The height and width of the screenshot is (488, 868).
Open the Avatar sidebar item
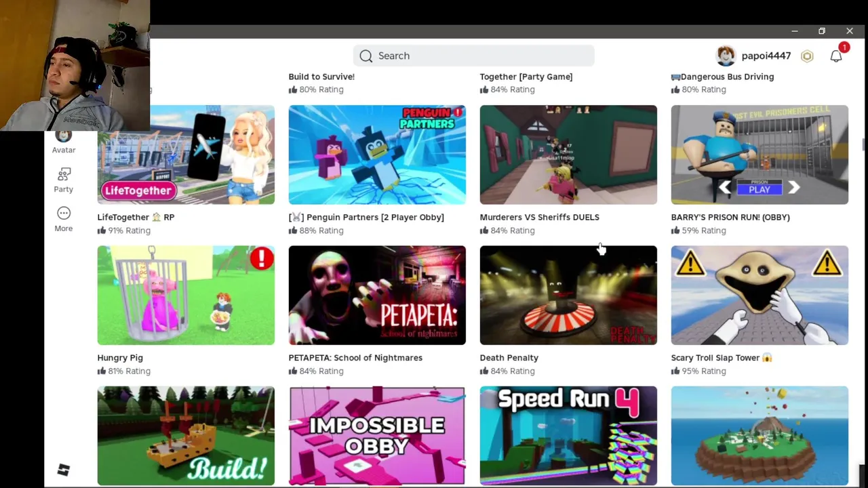click(x=64, y=142)
